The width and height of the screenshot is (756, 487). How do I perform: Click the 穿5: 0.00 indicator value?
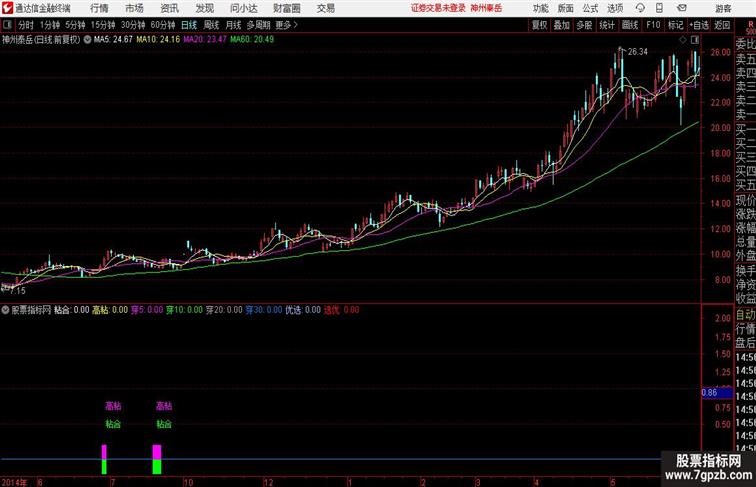(147, 310)
